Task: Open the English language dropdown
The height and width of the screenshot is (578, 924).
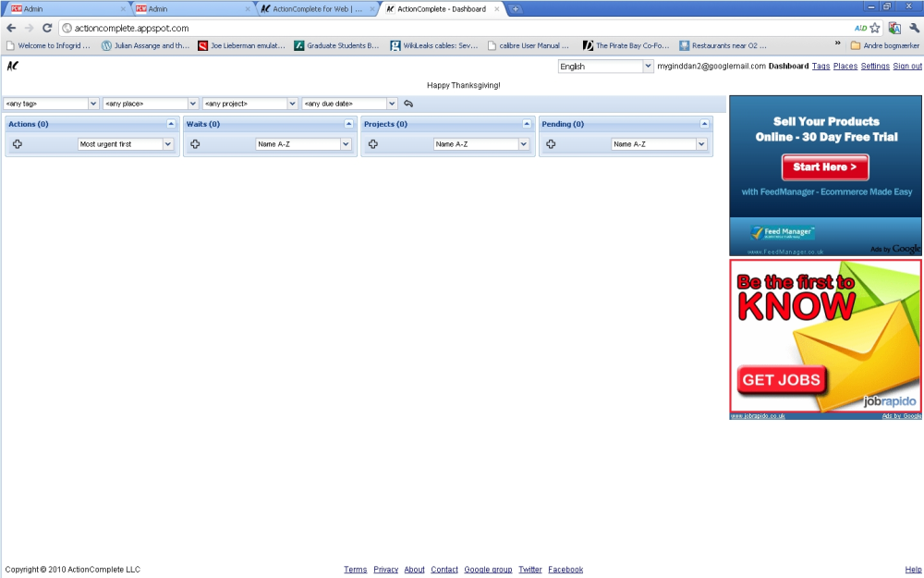Action: click(605, 66)
